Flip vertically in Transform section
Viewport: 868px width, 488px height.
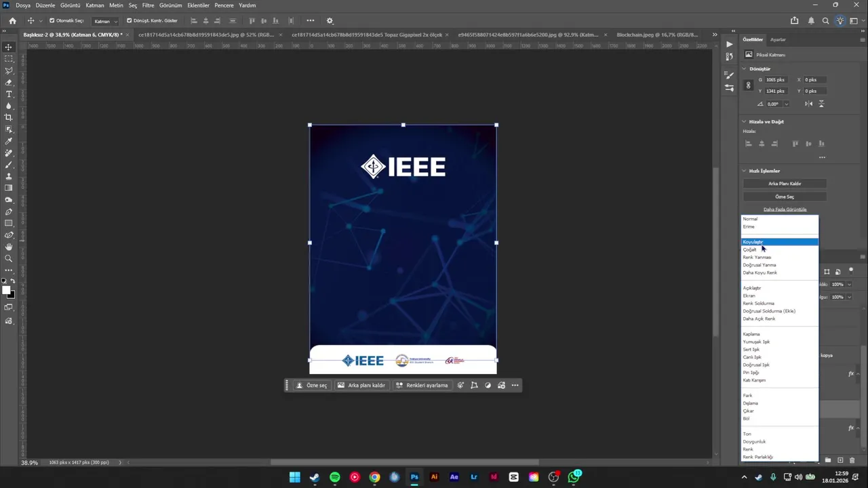click(821, 104)
